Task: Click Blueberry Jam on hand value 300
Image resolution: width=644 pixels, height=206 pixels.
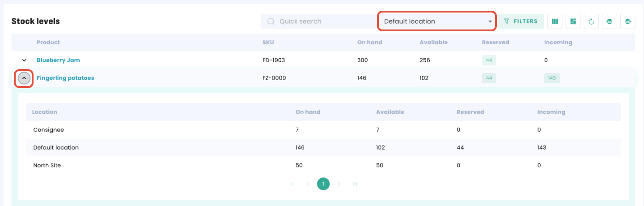Action: 362,60
